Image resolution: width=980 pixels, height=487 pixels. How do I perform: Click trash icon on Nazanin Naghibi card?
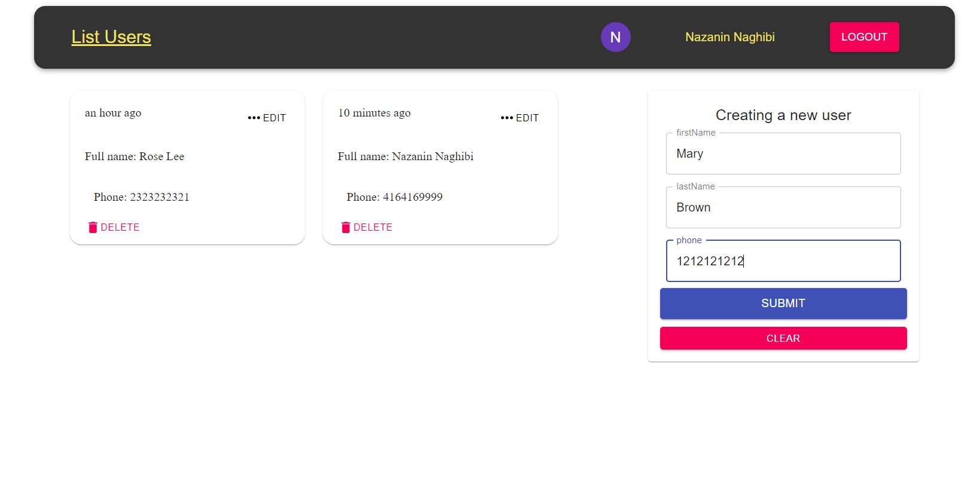[x=346, y=227]
